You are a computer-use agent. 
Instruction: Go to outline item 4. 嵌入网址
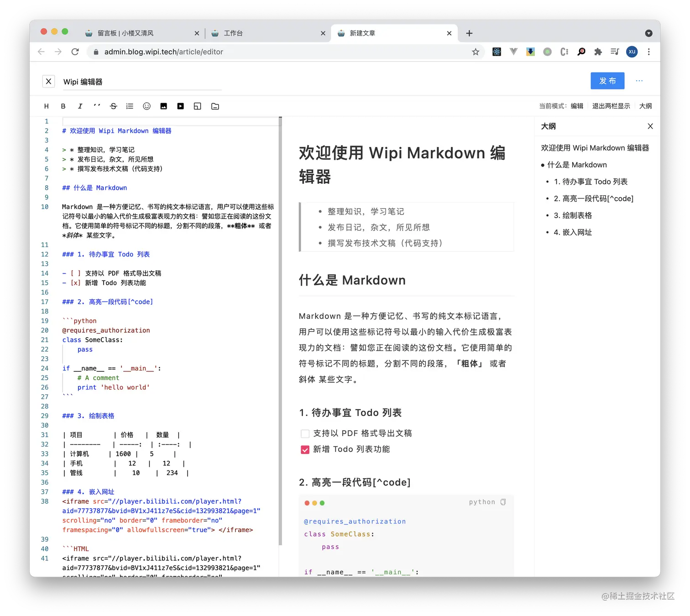point(573,232)
